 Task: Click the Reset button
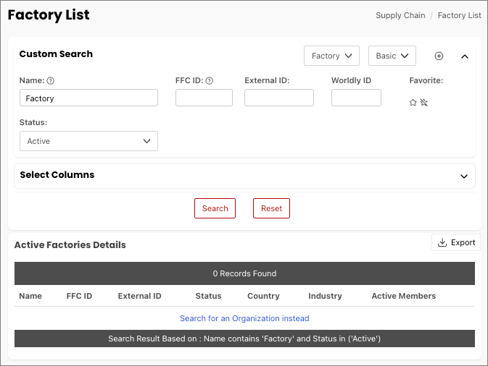point(271,208)
